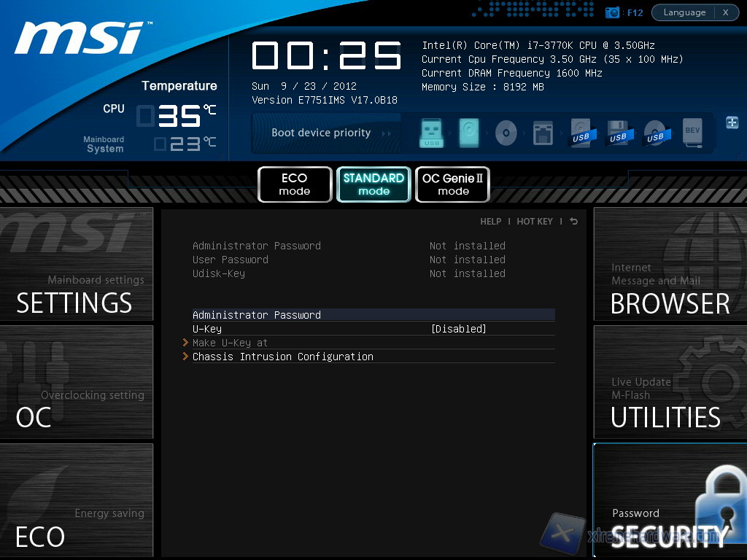The image size is (747, 560).
Task: Click the USB CD-ROM boot device icon
Action: pyautogui.click(x=655, y=133)
